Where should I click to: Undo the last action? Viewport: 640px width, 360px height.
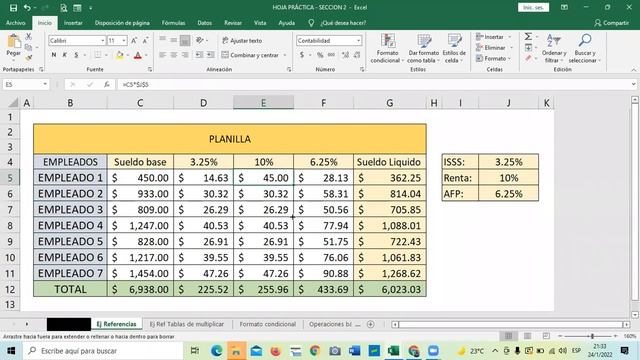pyautogui.click(x=27, y=7)
